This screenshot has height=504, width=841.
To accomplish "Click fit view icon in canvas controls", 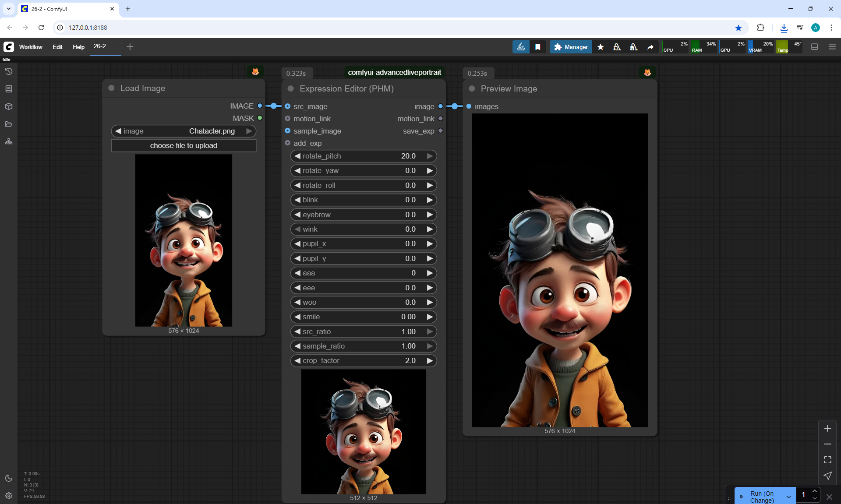I will (827, 460).
